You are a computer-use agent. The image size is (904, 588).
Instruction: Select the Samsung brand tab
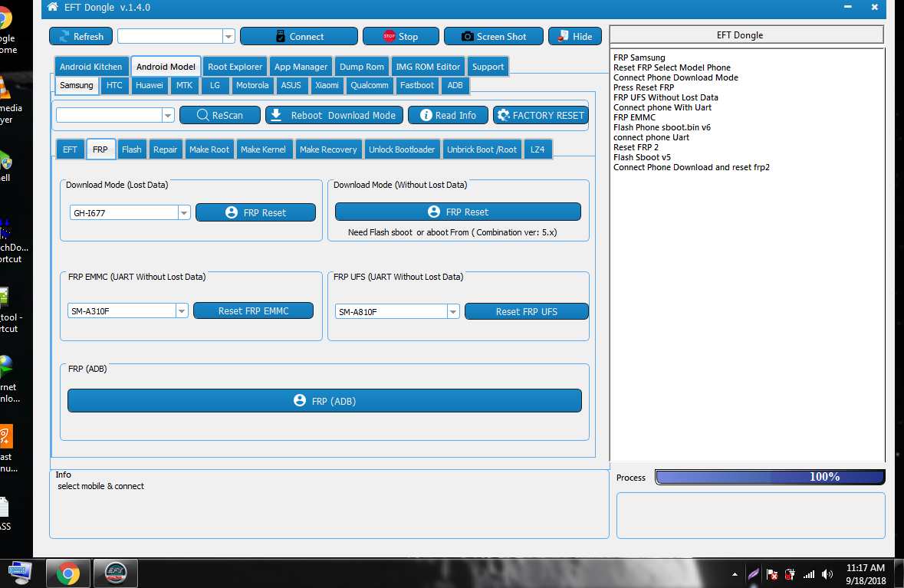coord(76,85)
